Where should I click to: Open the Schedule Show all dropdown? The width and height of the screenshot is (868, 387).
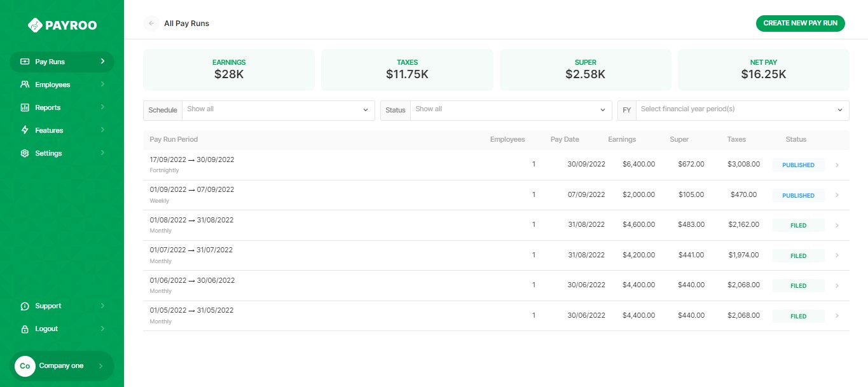[277, 109]
